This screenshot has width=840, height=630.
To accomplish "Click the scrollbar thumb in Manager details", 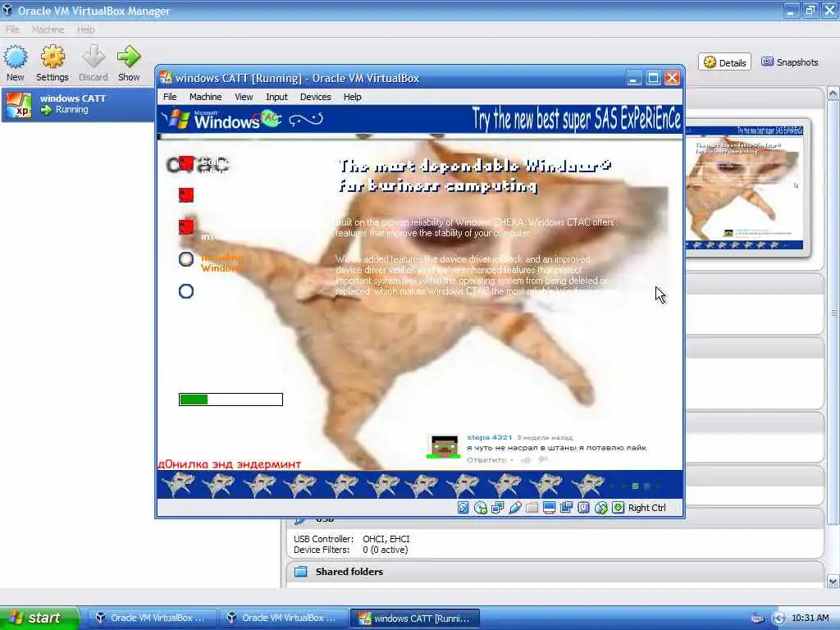I will pyautogui.click(x=833, y=313).
